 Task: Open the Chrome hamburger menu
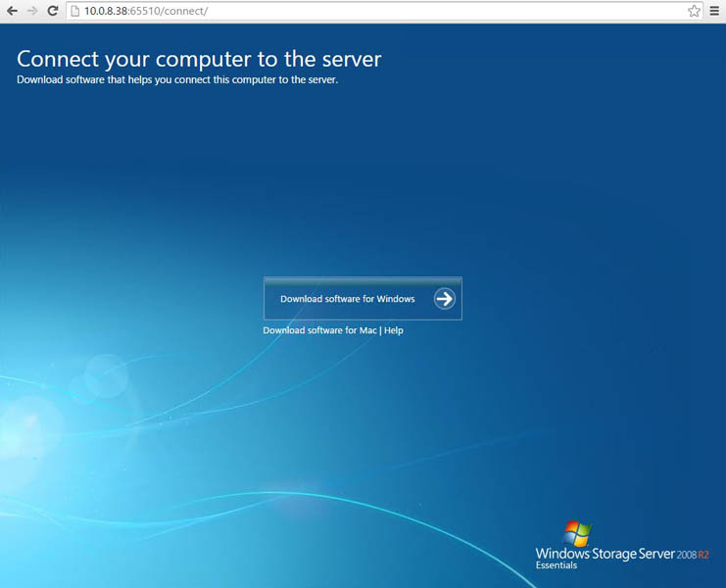(714, 11)
